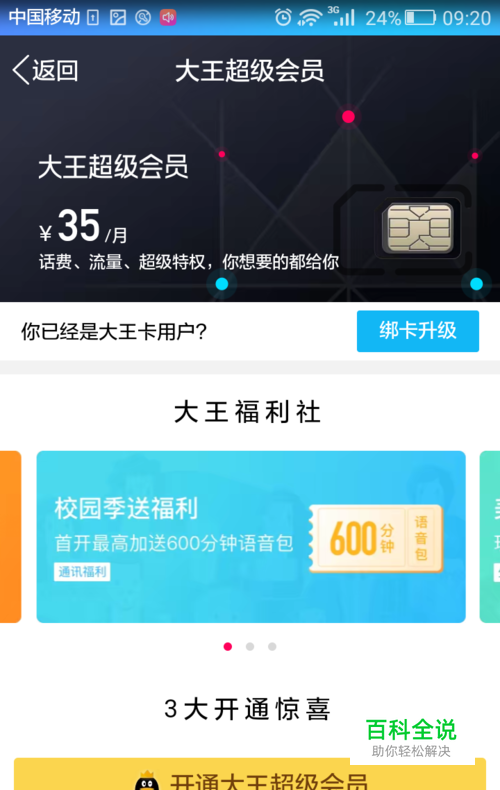Show the next green card on right edge
The image size is (500, 790).
tap(489, 537)
